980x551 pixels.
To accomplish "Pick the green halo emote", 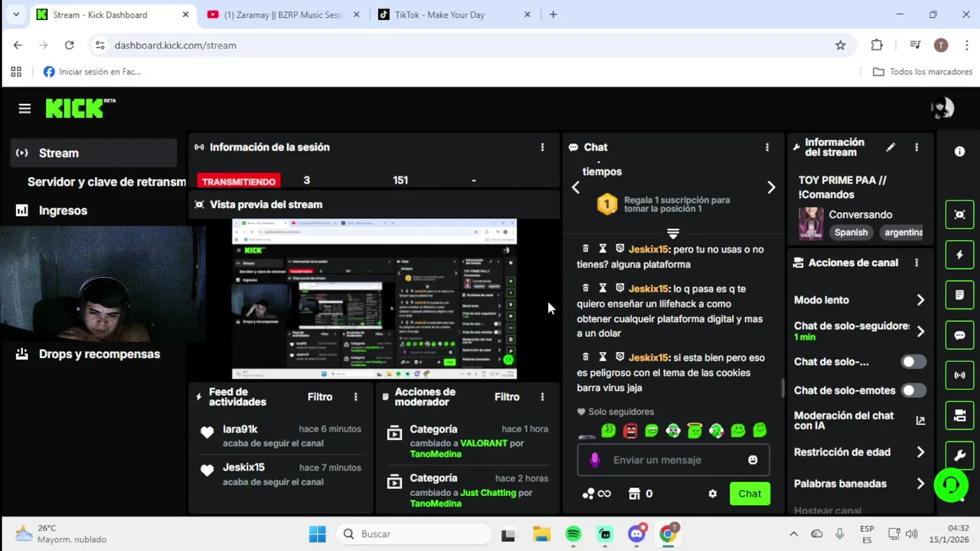I will pos(694,431).
